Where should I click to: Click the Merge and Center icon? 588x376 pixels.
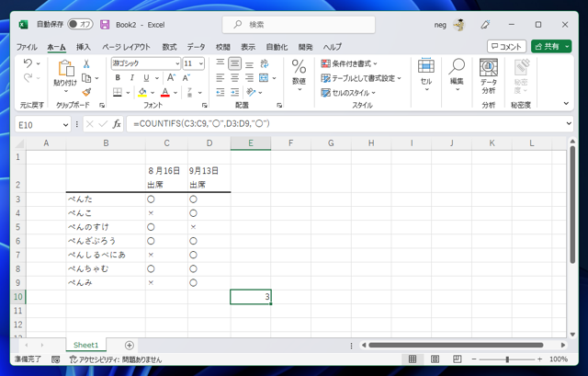(264, 78)
